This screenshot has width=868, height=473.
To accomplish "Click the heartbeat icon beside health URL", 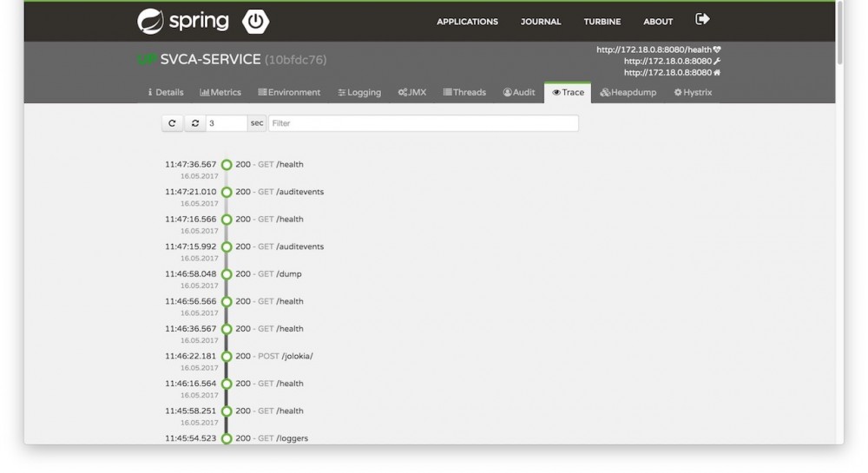I will [717, 49].
